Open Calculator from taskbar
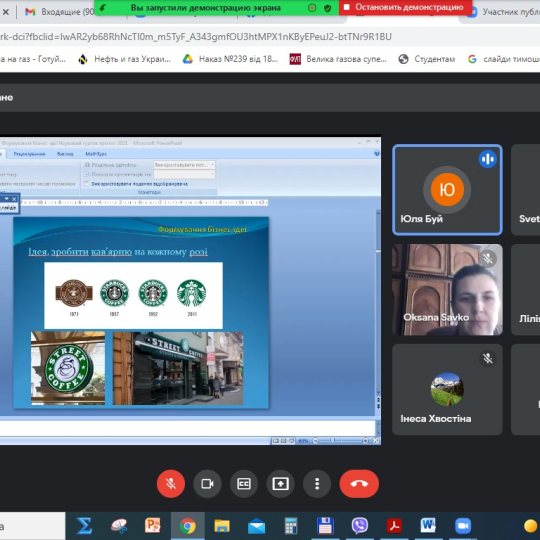The image size is (540, 540). click(x=291, y=526)
